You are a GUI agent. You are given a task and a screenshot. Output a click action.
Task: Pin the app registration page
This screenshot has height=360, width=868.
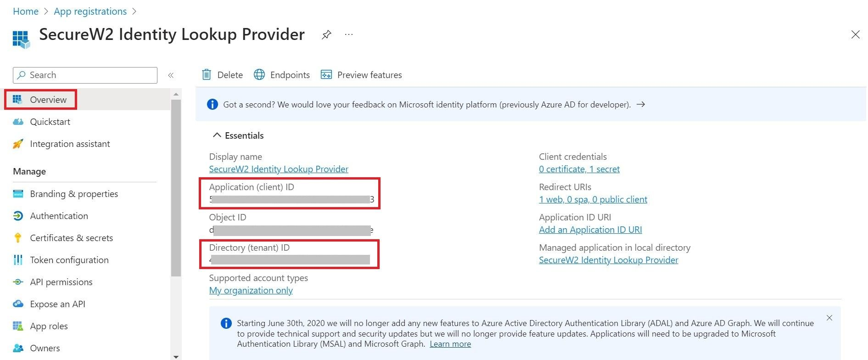coord(326,35)
